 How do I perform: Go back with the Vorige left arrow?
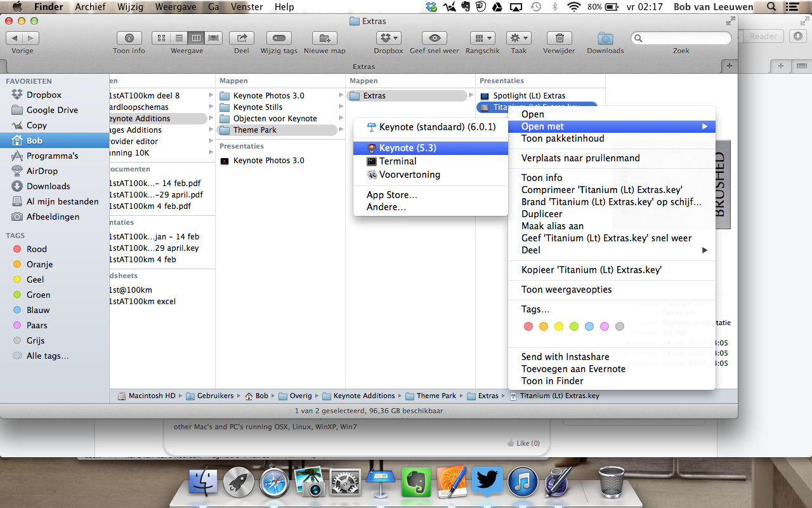point(15,38)
